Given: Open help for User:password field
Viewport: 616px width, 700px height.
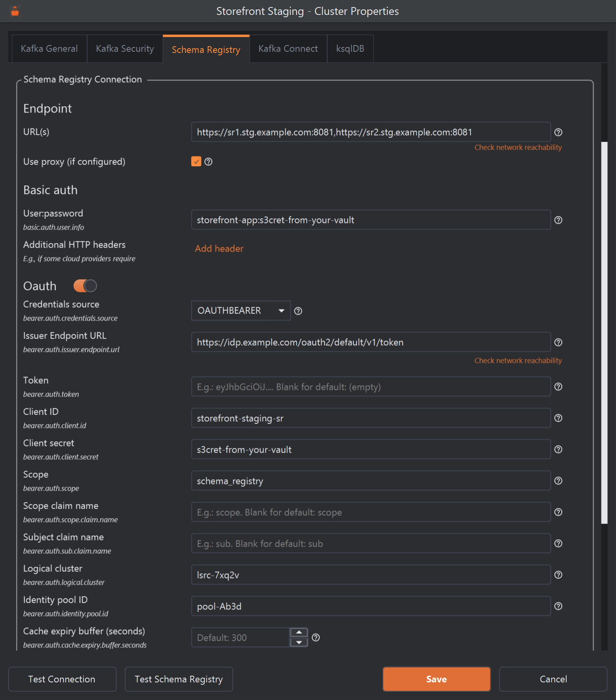Looking at the screenshot, I should click(558, 220).
